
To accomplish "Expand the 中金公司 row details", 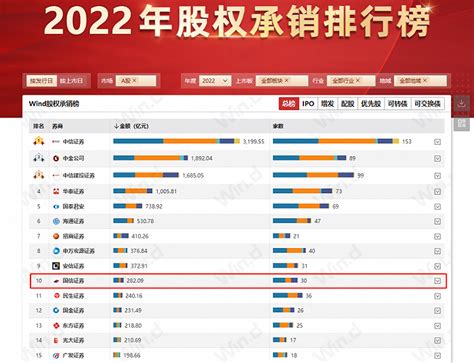I will [x=437, y=159].
